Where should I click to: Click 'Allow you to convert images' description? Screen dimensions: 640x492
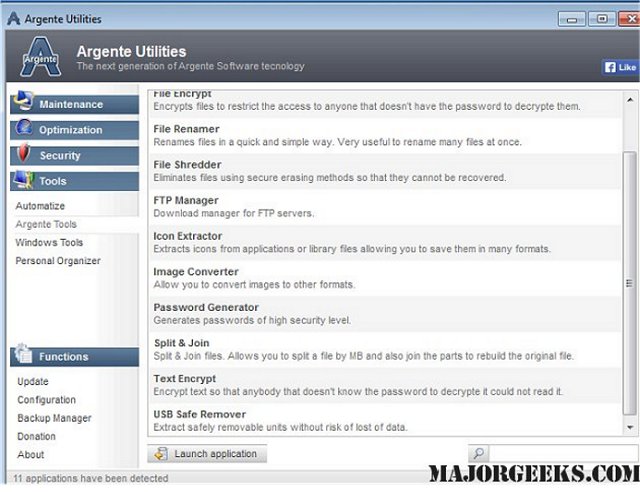(254, 285)
